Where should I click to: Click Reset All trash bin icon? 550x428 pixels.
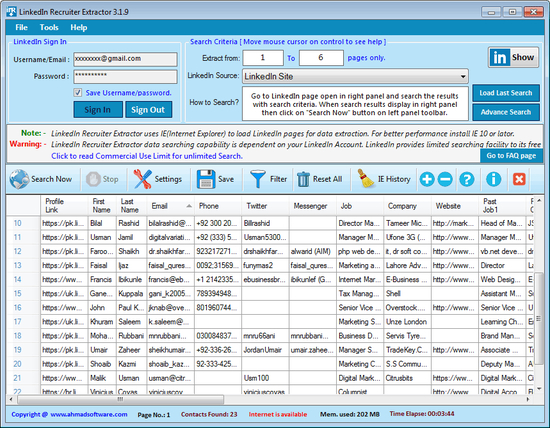coord(303,179)
